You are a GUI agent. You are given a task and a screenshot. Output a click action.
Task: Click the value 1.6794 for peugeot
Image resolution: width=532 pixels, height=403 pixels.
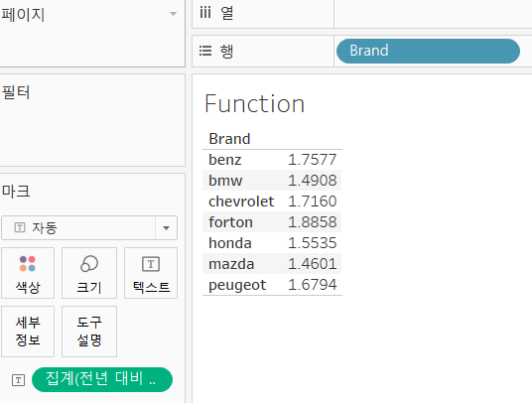(312, 285)
